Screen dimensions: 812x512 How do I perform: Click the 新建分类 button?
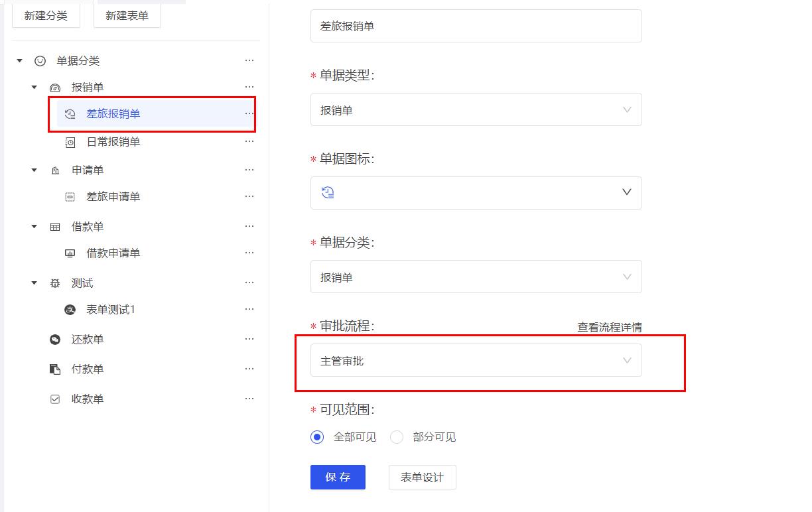46,15
